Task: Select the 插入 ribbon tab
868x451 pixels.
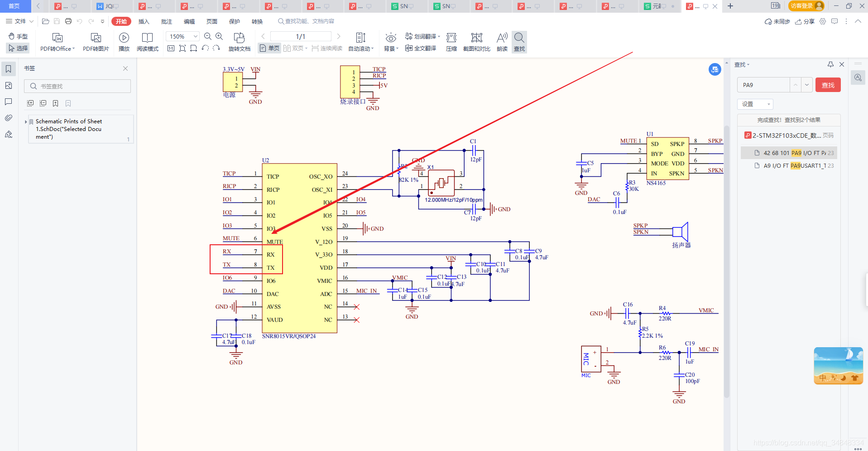Action: point(144,21)
